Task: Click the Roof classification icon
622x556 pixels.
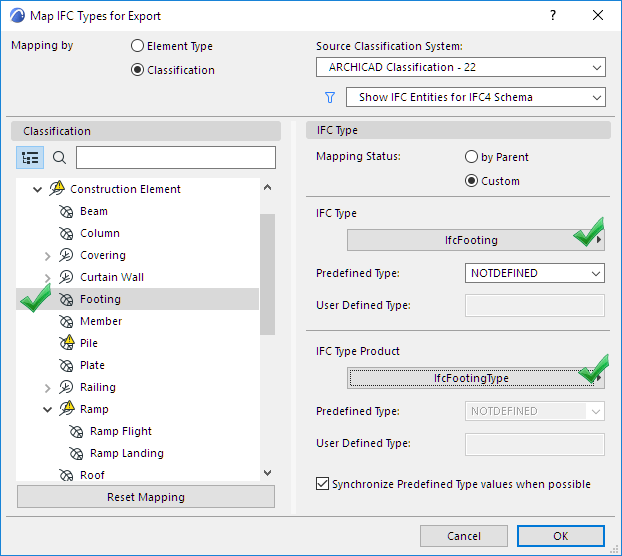Action: [66, 475]
